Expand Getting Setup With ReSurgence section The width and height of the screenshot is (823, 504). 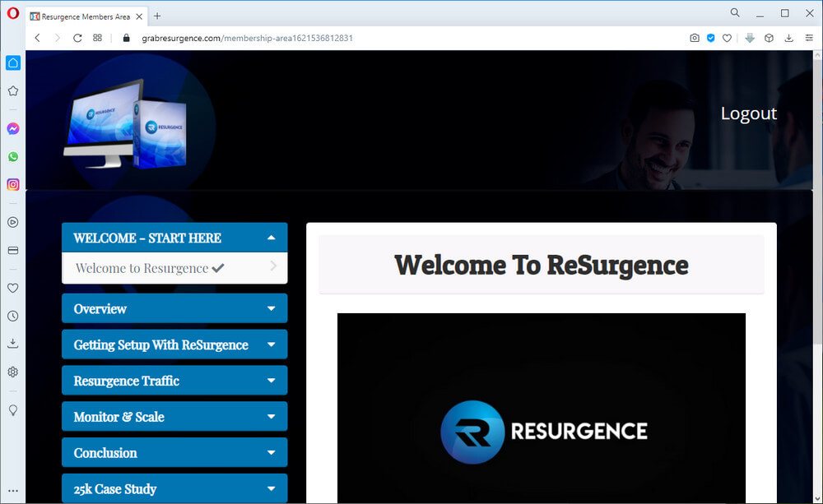point(174,344)
